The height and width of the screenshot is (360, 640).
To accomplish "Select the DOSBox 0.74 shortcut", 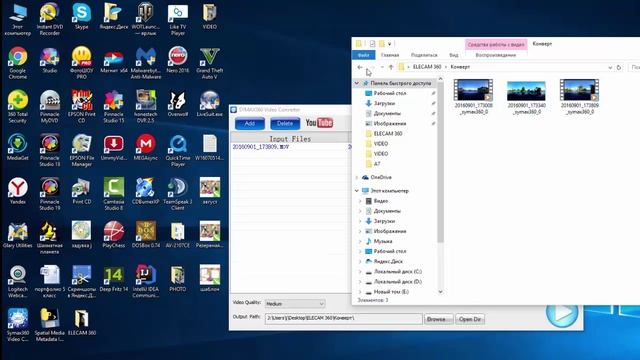I will coord(146,235).
